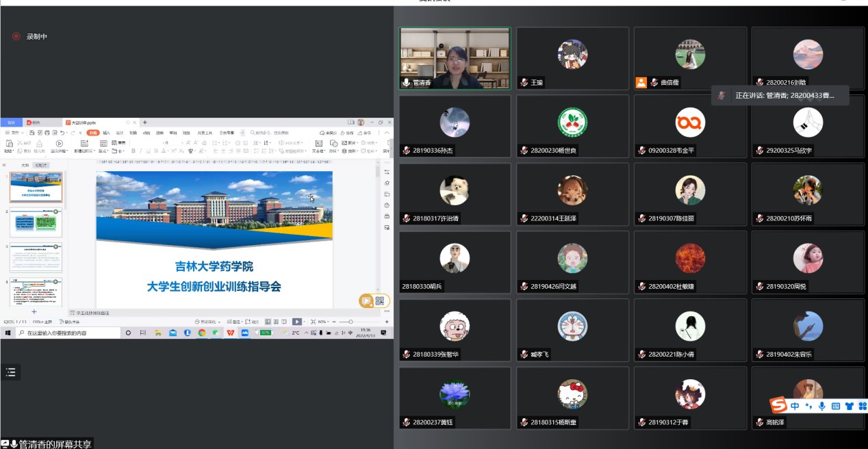Select the 大创训导.pptx document tab
Screen dimensions: 868x449
coord(85,123)
